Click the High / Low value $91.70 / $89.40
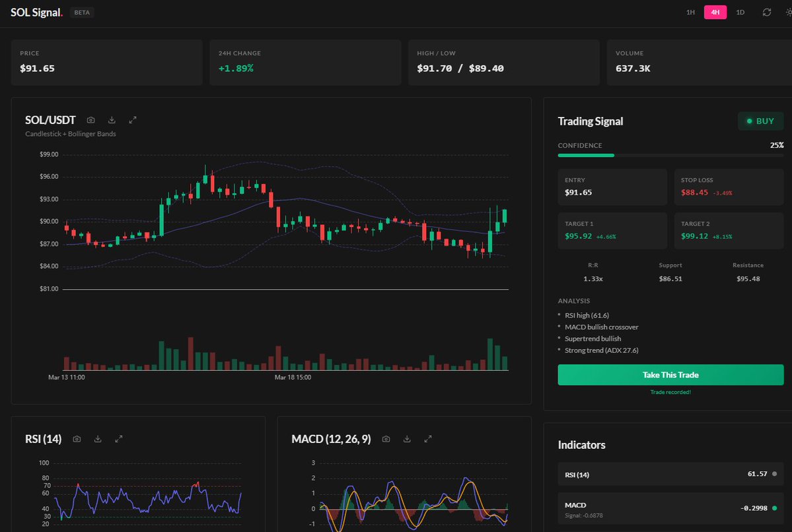 point(460,69)
